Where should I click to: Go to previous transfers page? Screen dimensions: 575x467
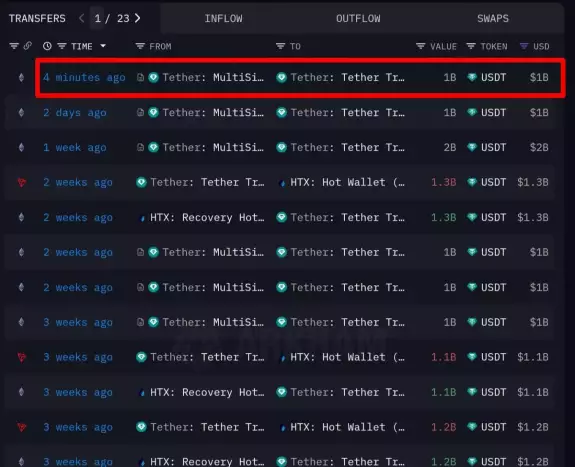click(x=81, y=18)
